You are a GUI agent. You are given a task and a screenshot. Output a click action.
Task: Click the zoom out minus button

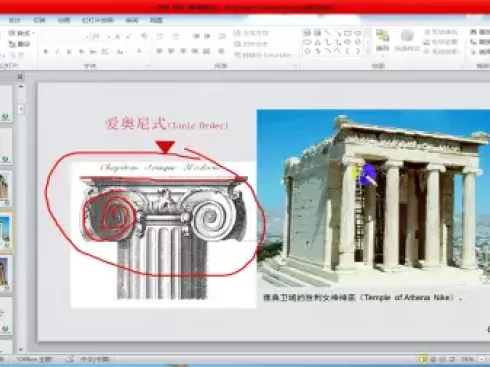click(x=482, y=359)
